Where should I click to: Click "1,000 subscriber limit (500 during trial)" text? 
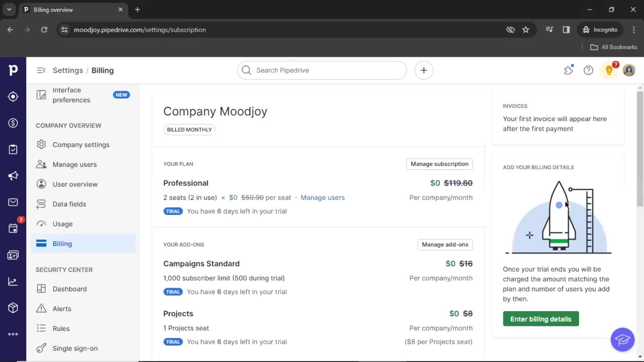click(x=224, y=278)
